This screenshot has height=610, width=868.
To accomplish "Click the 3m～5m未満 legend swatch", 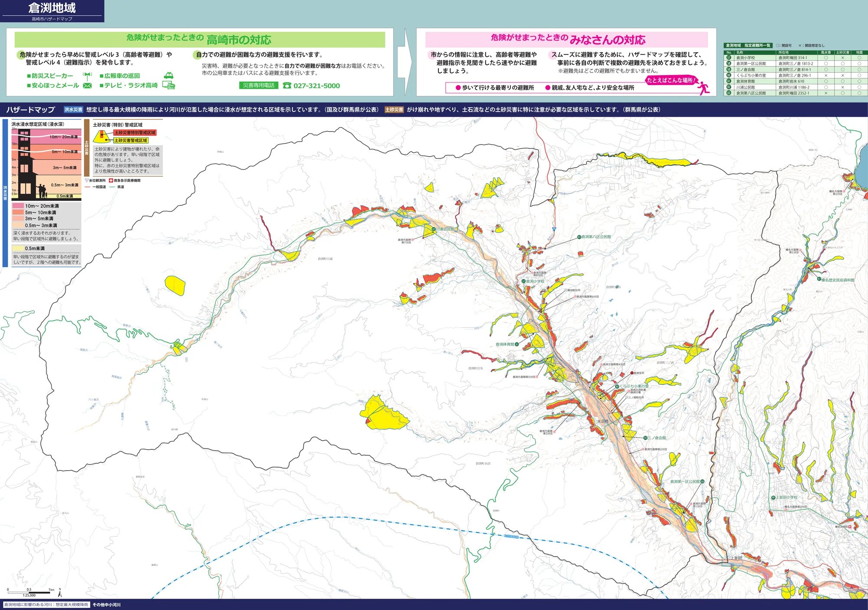I will click(18, 218).
